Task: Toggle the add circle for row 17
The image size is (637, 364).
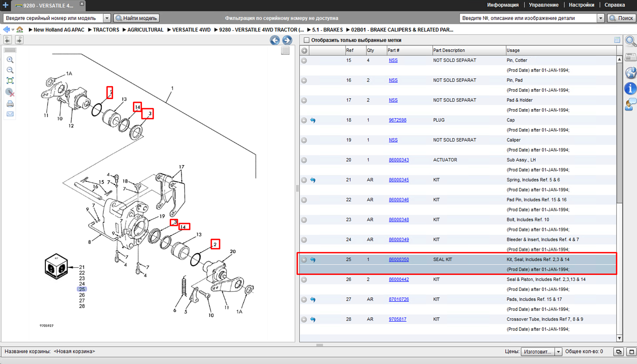Action: [x=304, y=101]
